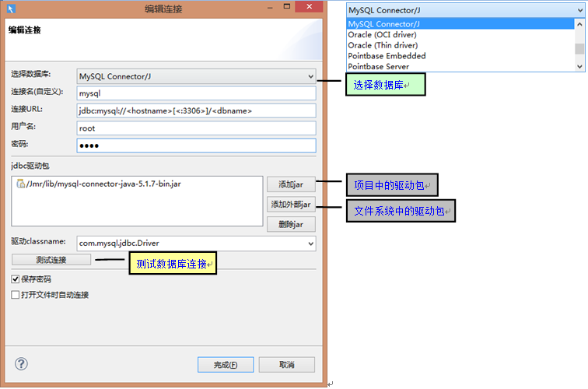The image size is (588, 389).
Task: Click the 添加jar button
Action: tap(291, 184)
